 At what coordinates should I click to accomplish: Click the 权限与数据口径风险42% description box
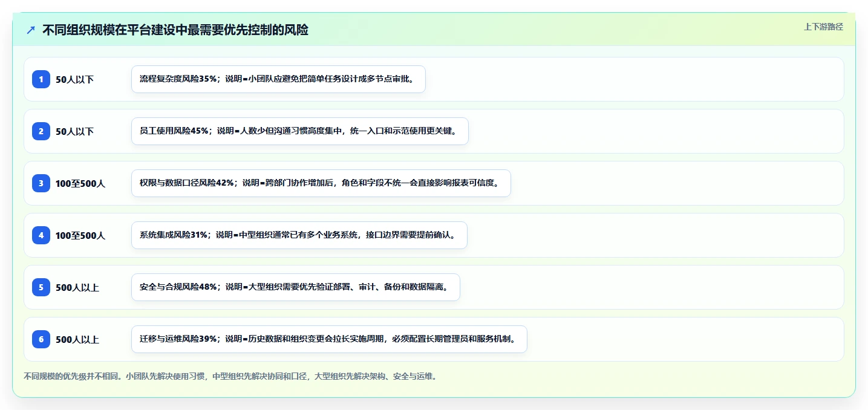point(321,183)
